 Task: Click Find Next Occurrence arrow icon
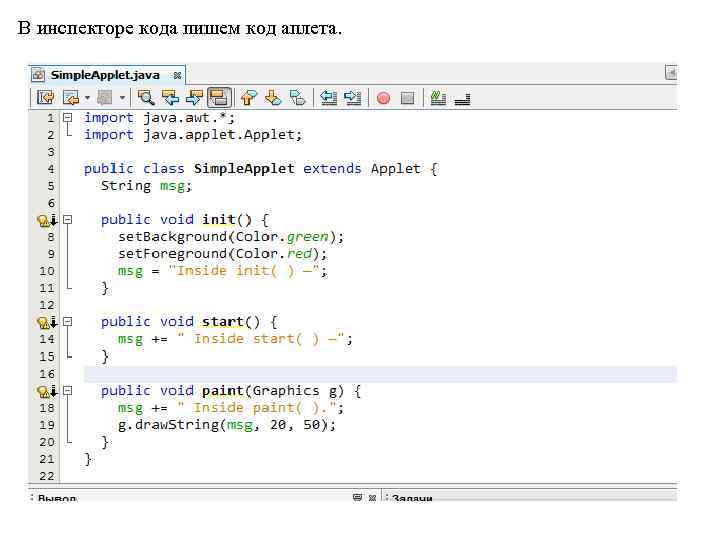(194, 97)
